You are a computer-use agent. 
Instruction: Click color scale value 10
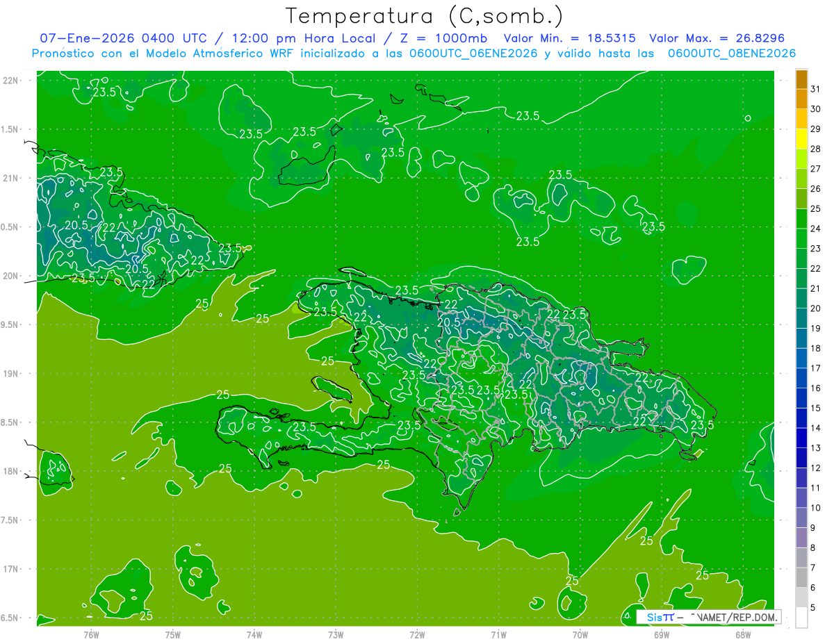point(815,508)
